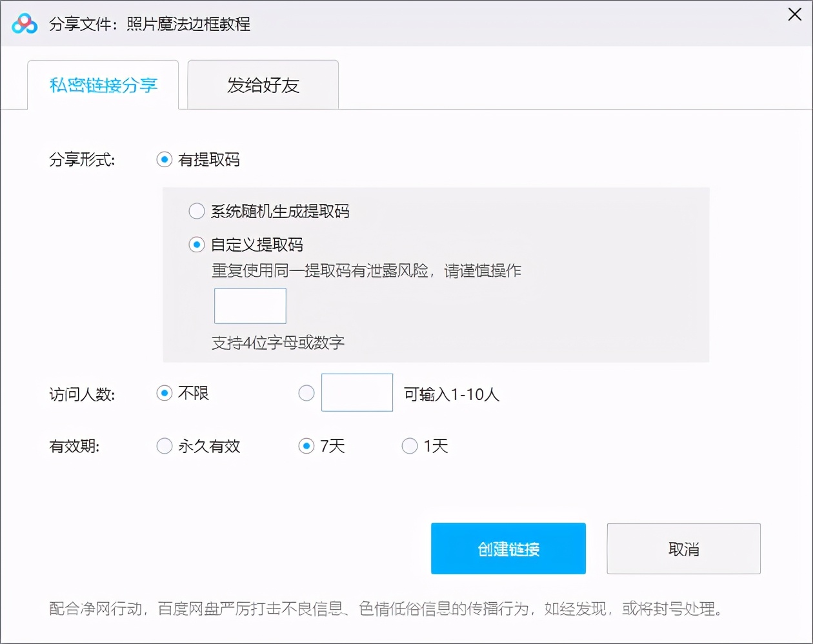Click the dialog title 分享文件：照片魔法边框教程

click(150, 25)
